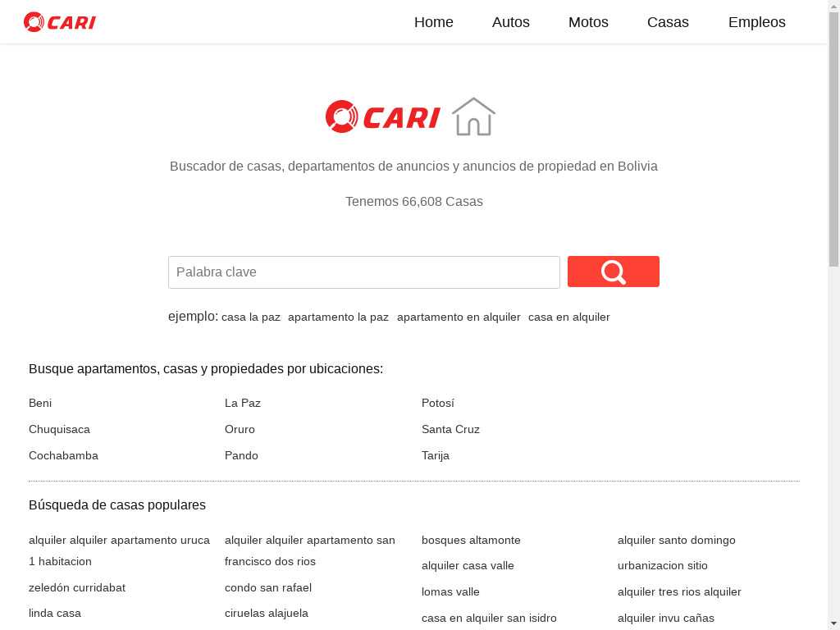Open the Motos navigation item

tap(588, 22)
